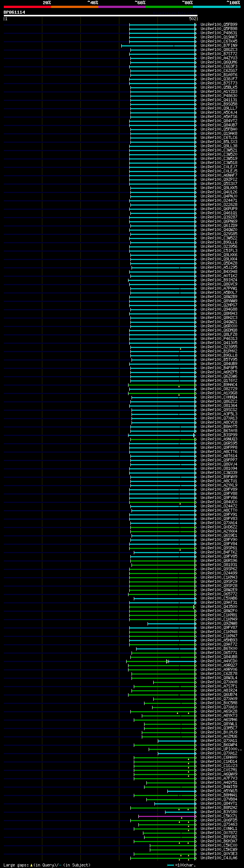Click the bowtie marker in UniRef100_A4VCD0 row
The width and height of the screenshot is (244, 868).
click(167, 661)
